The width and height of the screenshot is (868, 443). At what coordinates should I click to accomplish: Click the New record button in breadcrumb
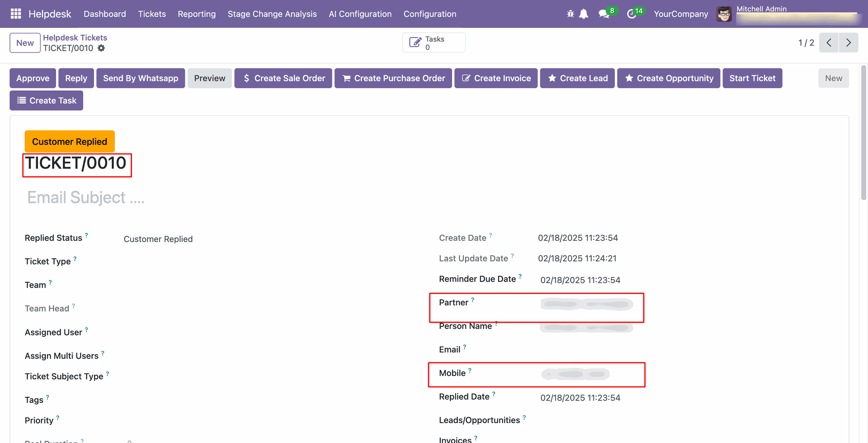(25, 43)
